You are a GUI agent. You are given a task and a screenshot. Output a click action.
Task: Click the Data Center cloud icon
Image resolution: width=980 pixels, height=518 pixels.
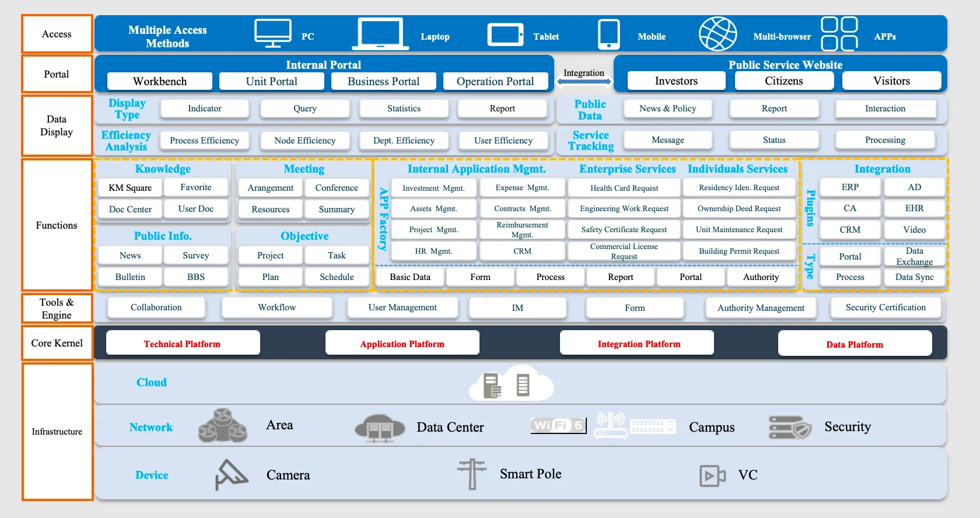coord(380,428)
